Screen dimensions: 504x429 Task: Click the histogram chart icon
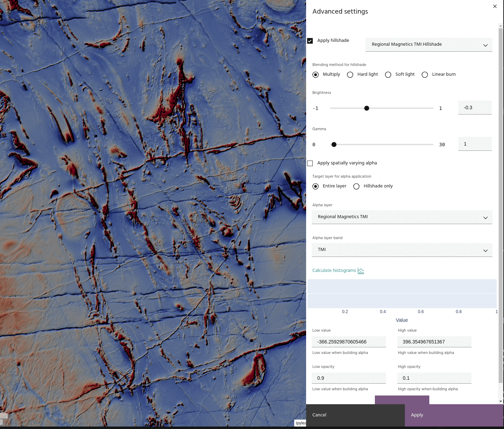tap(361, 271)
